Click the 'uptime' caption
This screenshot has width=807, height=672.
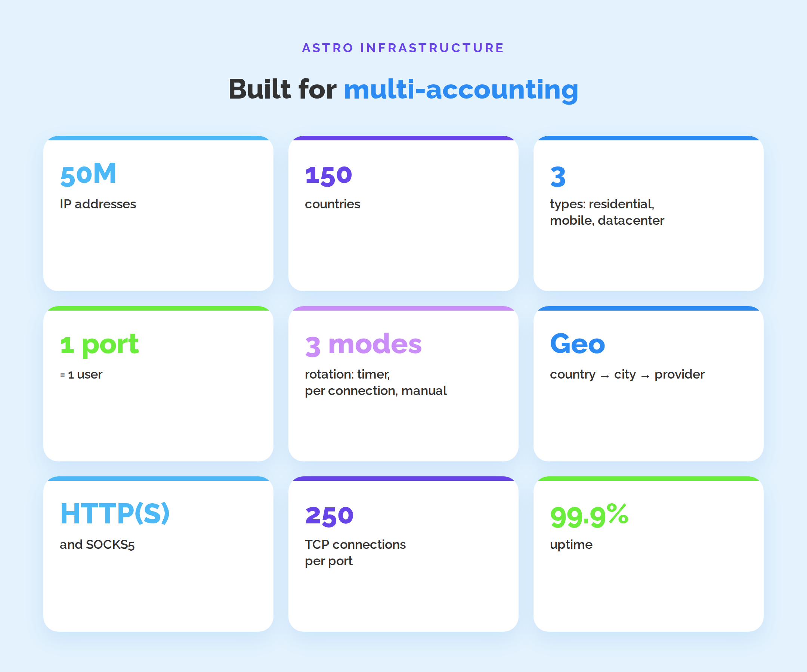[x=571, y=545]
